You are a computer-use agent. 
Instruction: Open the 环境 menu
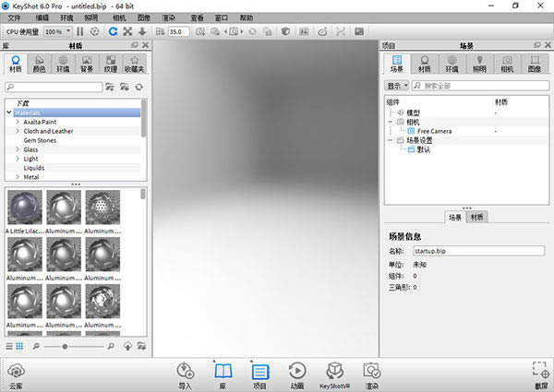point(66,18)
